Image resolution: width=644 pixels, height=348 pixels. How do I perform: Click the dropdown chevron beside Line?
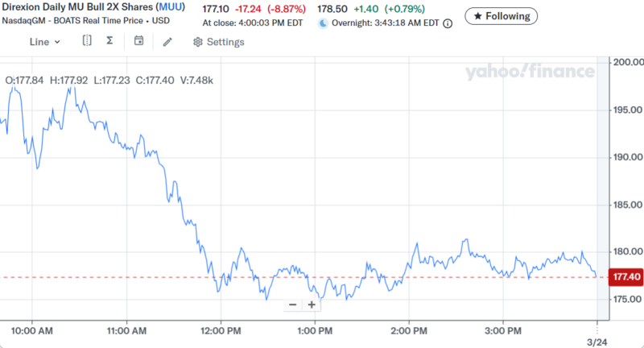click(x=57, y=42)
